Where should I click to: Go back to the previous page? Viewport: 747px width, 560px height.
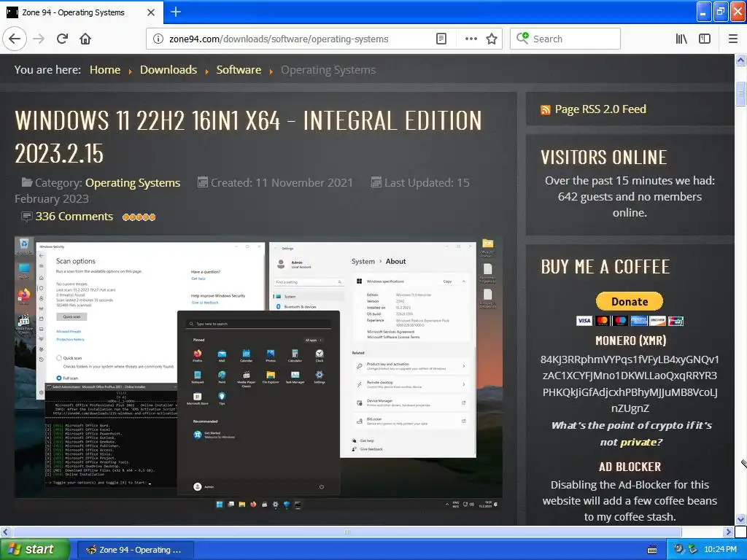point(15,39)
